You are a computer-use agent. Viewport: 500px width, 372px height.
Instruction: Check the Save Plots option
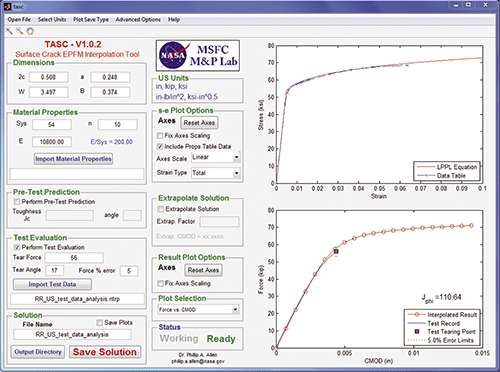(99, 323)
